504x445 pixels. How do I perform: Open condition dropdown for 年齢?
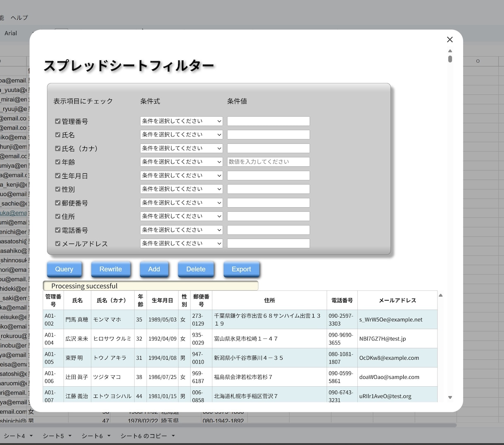181,162
